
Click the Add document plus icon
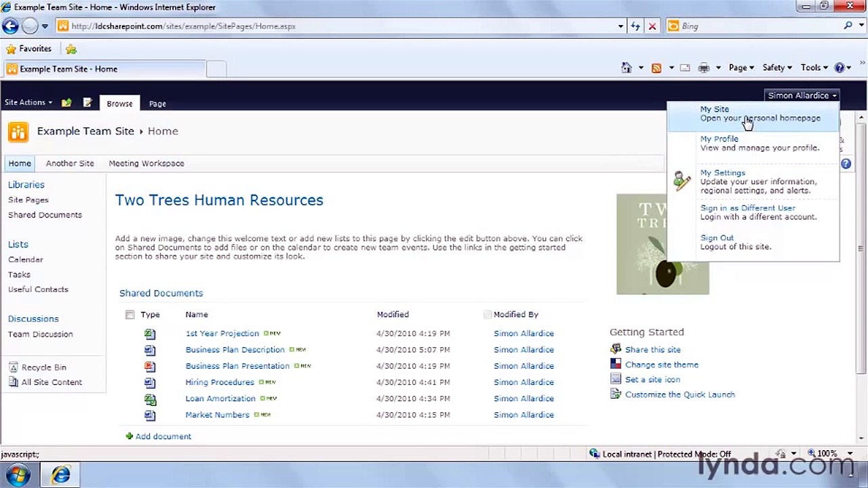[x=129, y=436]
